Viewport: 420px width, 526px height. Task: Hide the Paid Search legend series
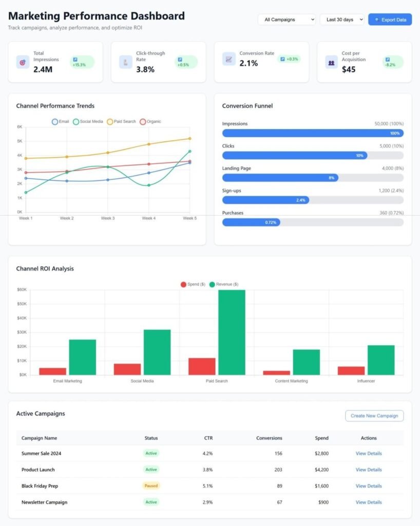click(x=121, y=121)
